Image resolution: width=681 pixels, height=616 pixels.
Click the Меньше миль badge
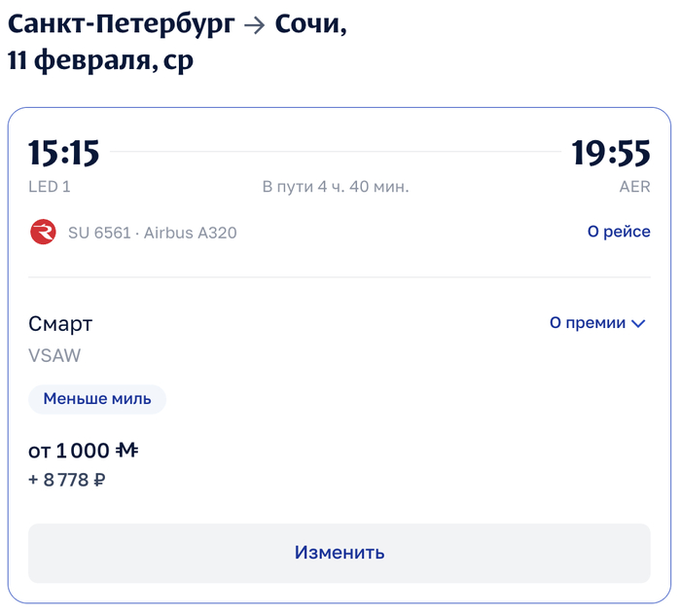click(x=97, y=399)
